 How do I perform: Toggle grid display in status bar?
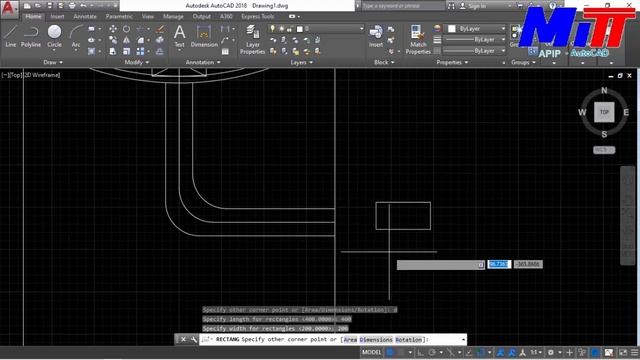[390, 352]
